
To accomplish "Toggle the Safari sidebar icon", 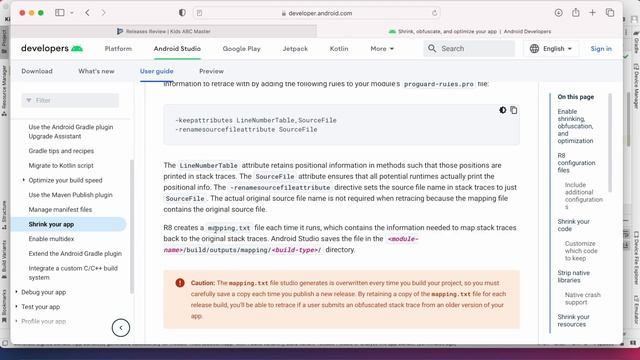I will 60,13.
